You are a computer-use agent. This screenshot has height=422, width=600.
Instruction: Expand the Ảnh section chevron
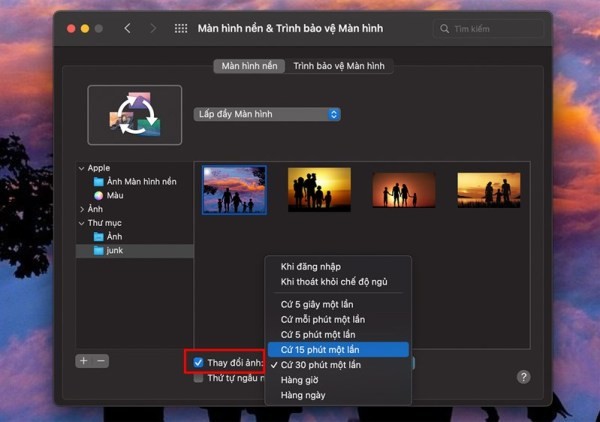coord(82,209)
